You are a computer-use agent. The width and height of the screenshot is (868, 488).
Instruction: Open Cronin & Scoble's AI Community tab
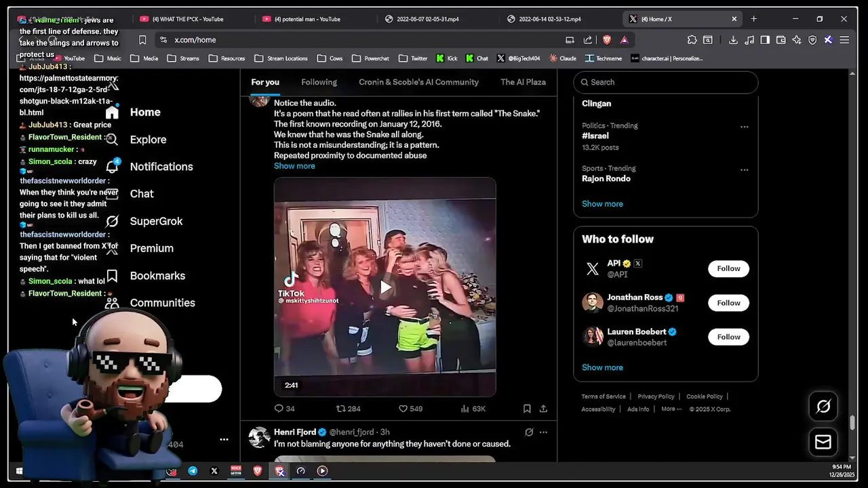(x=418, y=82)
